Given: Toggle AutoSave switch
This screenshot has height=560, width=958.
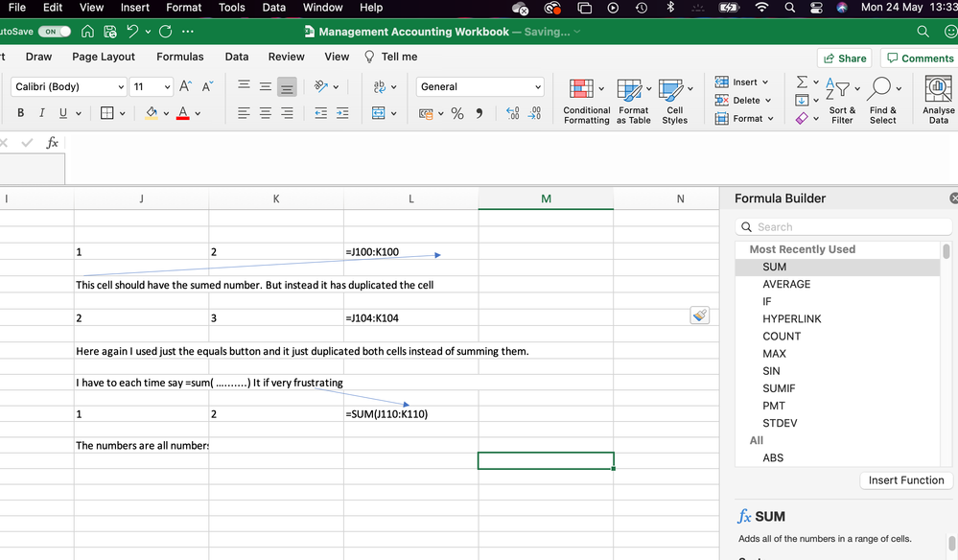Looking at the screenshot, I should pyautogui.click(x=55, y=32).
